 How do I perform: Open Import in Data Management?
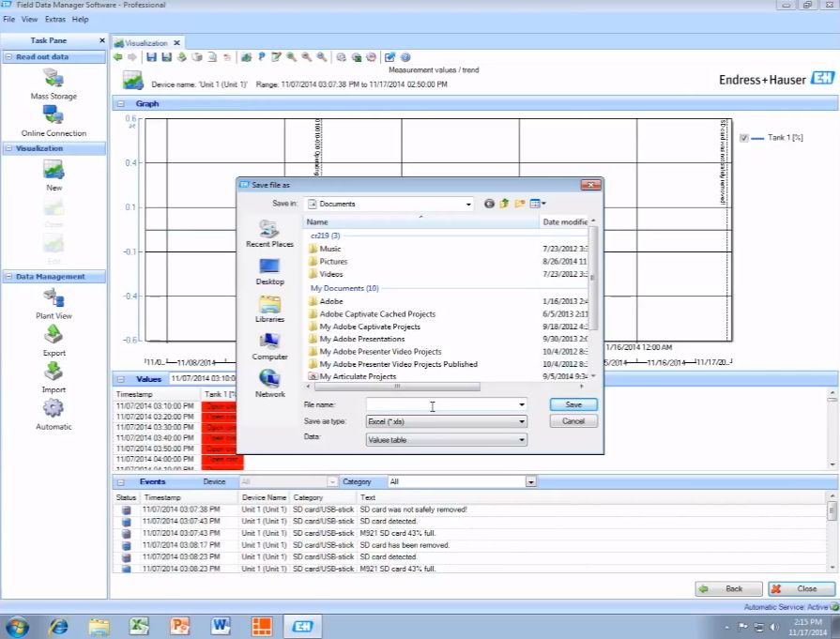click(53, 377)
